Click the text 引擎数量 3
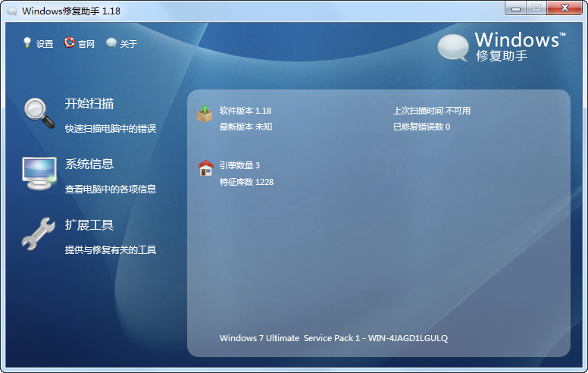Image resolution: width=588 pixels, height=373 pixels. click(239, 165)
